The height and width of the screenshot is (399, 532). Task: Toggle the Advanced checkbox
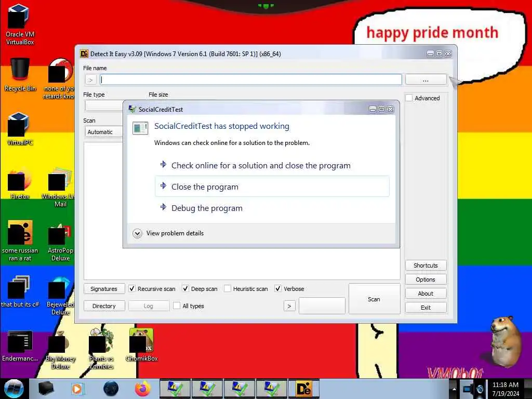coord(409,98)
